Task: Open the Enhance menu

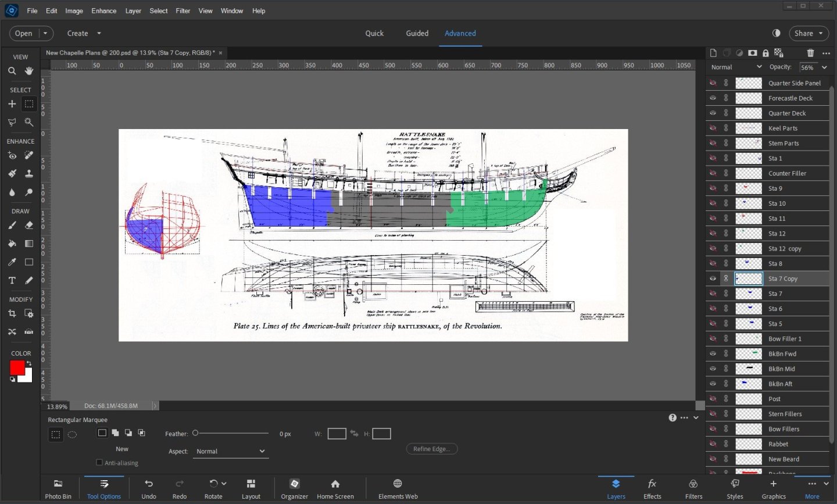Action: click(x=104, y=11)
